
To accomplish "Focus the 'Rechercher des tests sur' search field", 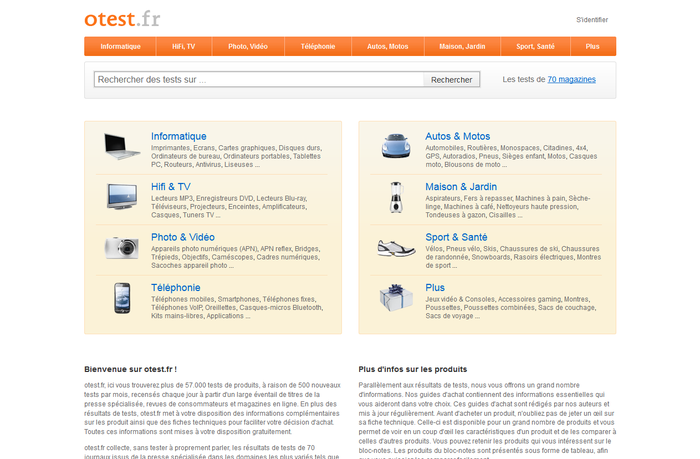I will [x=258, y=79].
